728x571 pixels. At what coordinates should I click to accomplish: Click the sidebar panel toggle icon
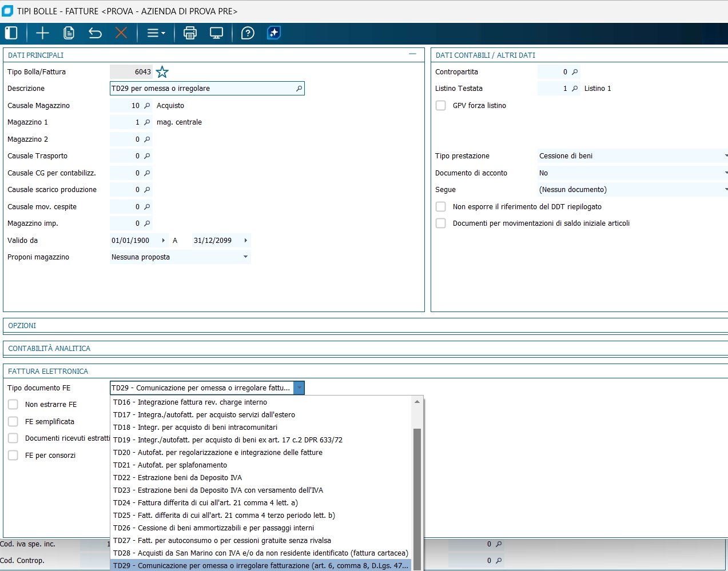click(x=11, y=33)
